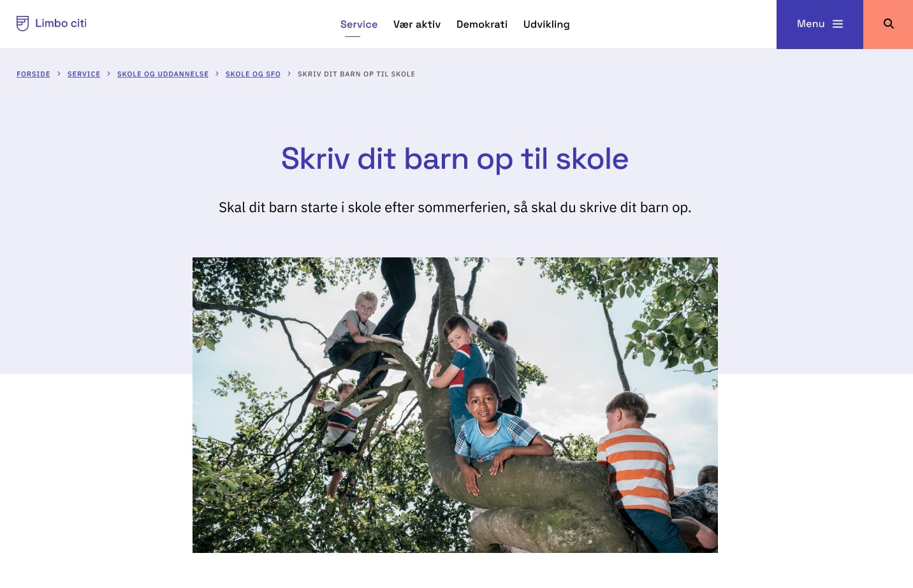
Task: Open the Skole og SFO breadcrumb link
Action: point(253,74)
